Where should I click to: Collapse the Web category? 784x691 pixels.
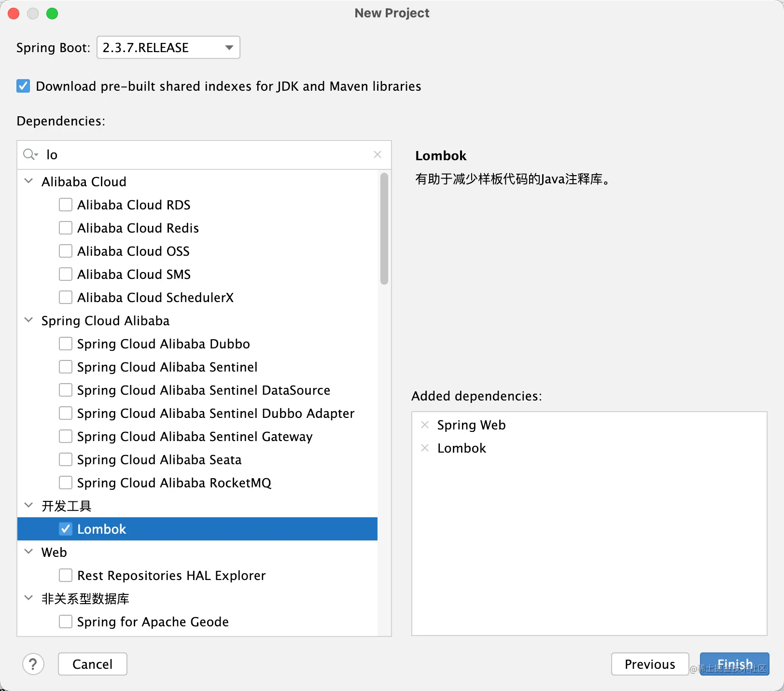tap(28, 552)
